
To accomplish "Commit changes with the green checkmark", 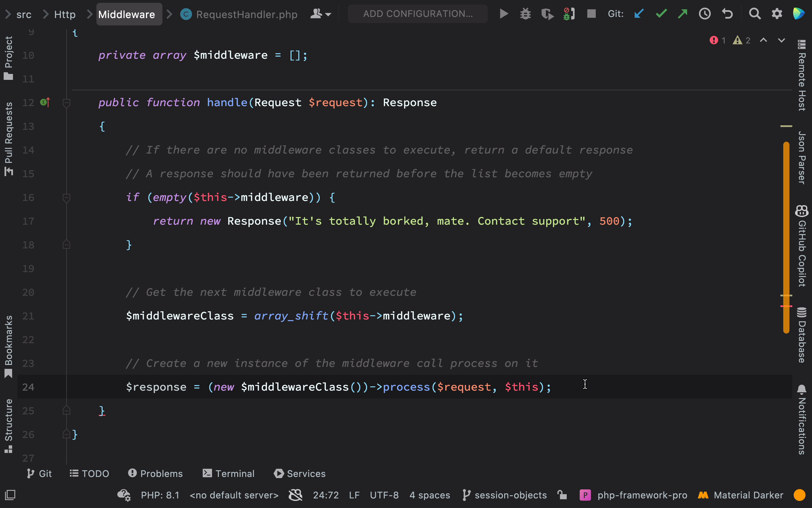I will [661, 14].
